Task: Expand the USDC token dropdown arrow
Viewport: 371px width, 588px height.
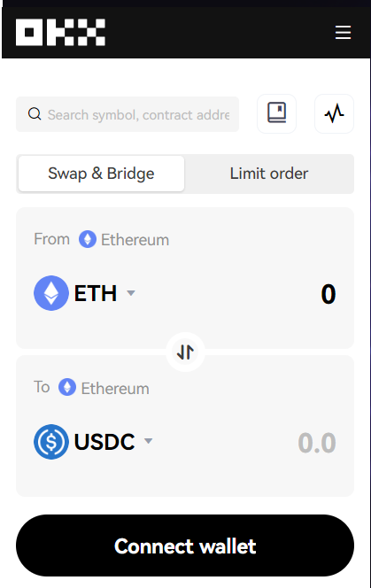Action: [149, 441]
